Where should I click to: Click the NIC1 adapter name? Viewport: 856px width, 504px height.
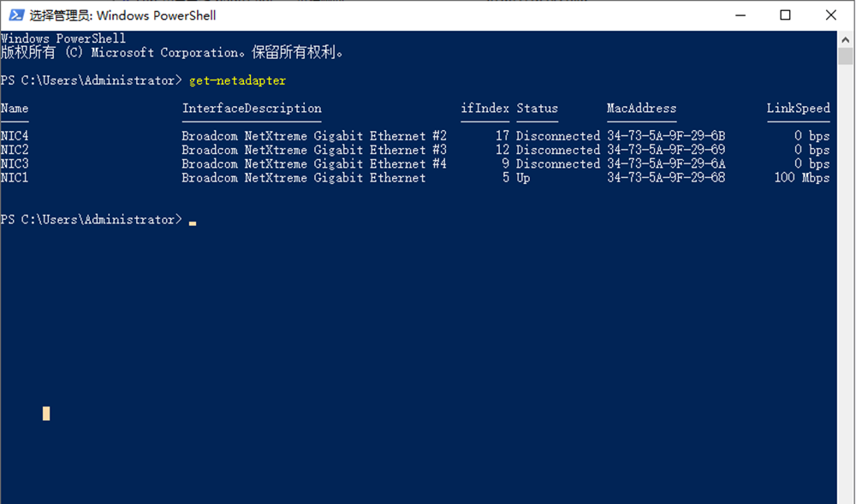pos(15,178)
